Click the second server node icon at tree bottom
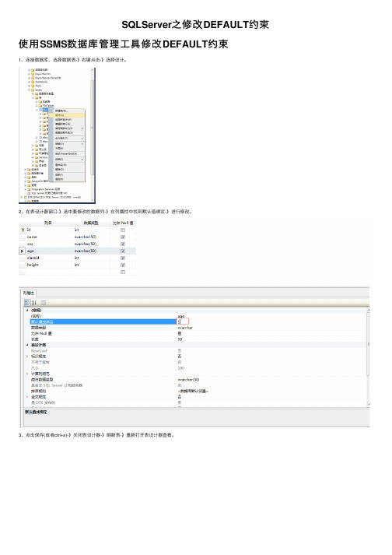 click(x=25, y=197)
